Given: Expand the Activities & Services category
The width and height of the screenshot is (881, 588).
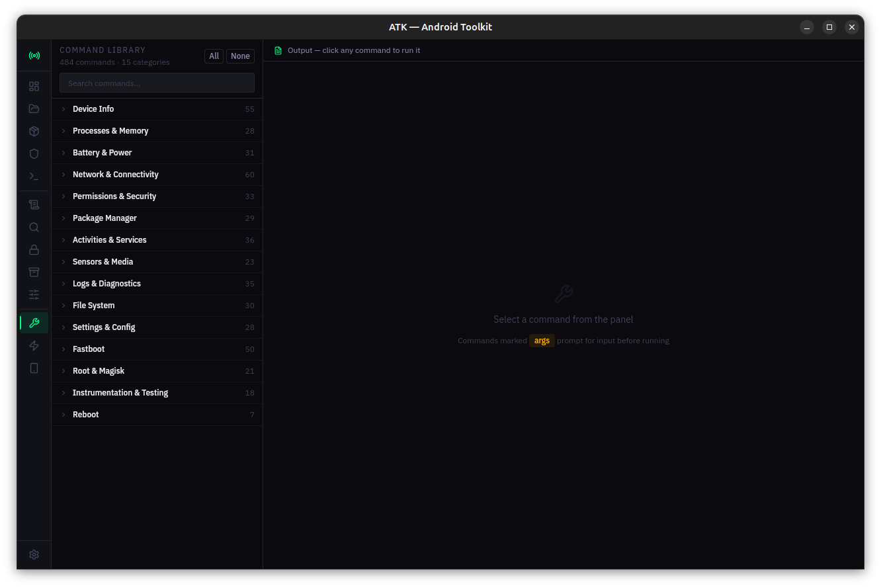Looking at the screenshot, I should click(x=157, y=240).
